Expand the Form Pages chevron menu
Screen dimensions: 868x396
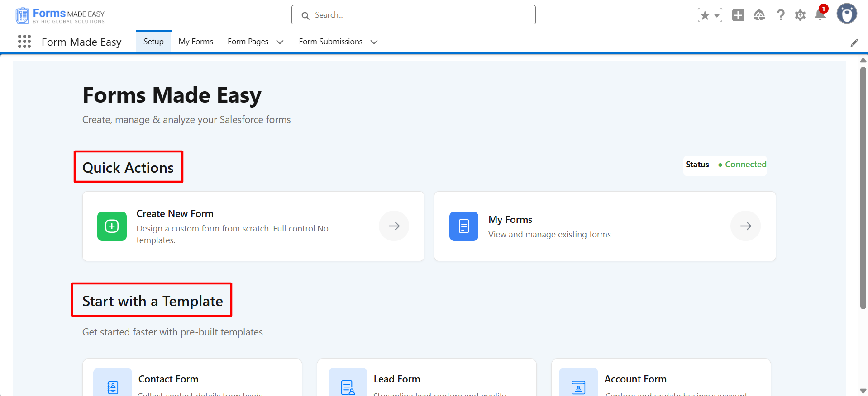(x=280, y=42)
